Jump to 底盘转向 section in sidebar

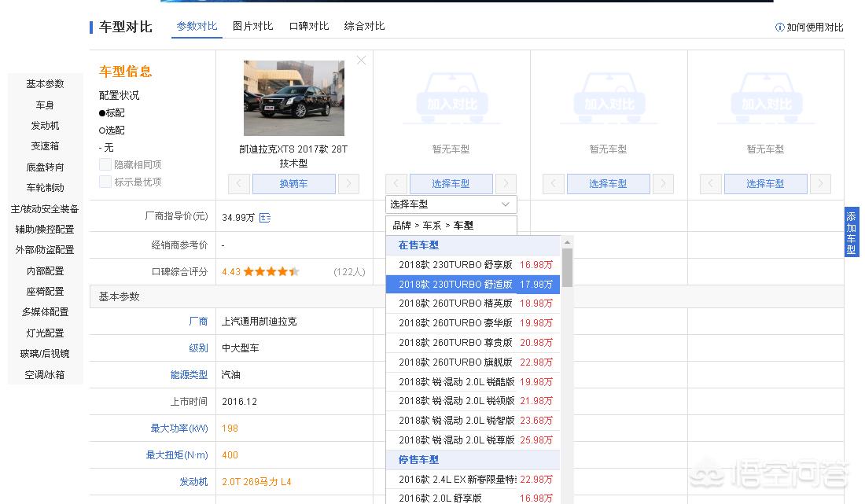click(x=46, y=167)
